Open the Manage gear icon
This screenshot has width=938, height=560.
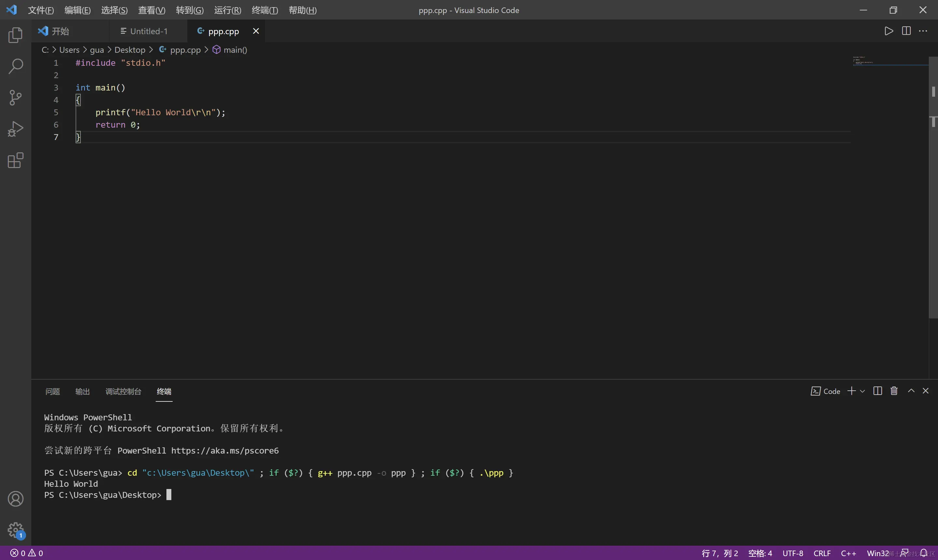pos(16,530)
